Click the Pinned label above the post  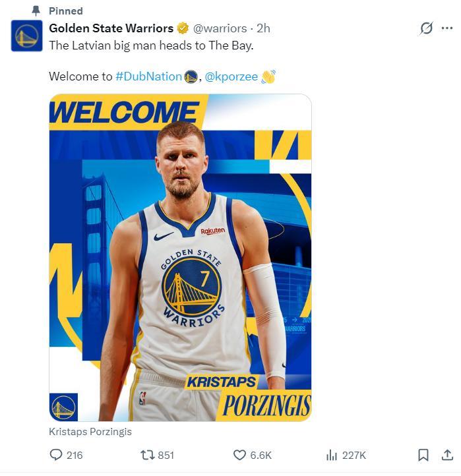pyautogui.click(x=65, y=11)
